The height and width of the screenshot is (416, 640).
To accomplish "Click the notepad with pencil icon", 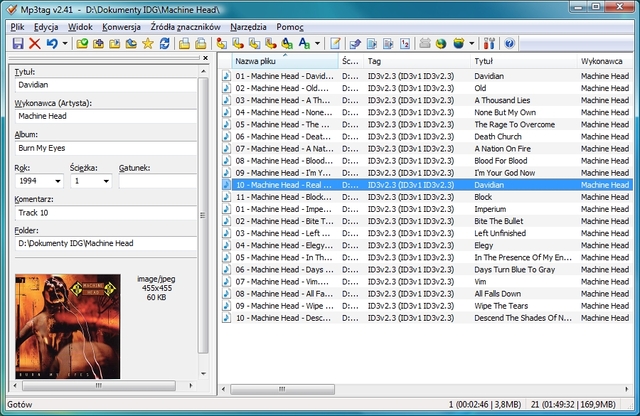I will coord(335,43).
